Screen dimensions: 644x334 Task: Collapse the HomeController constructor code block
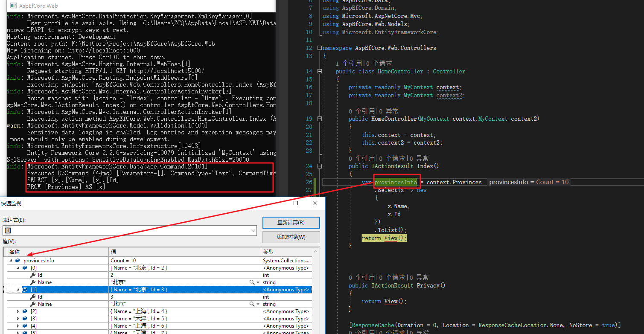[320, 119]
